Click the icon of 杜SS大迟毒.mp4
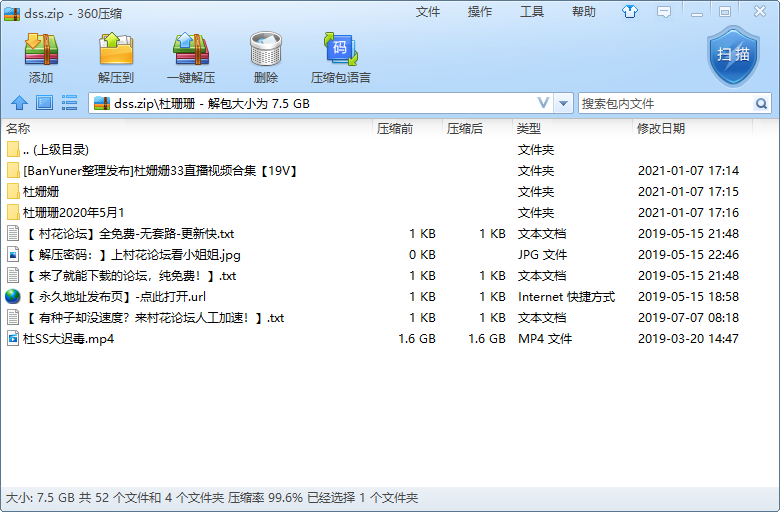This screenshot has height=512, width=780. pos(13,338)
